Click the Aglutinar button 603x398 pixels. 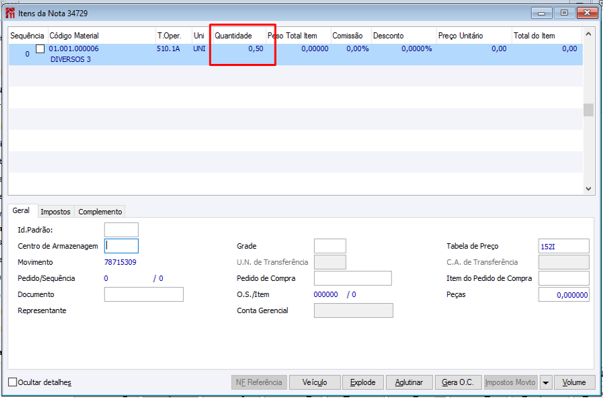click(x=409, y=383)
